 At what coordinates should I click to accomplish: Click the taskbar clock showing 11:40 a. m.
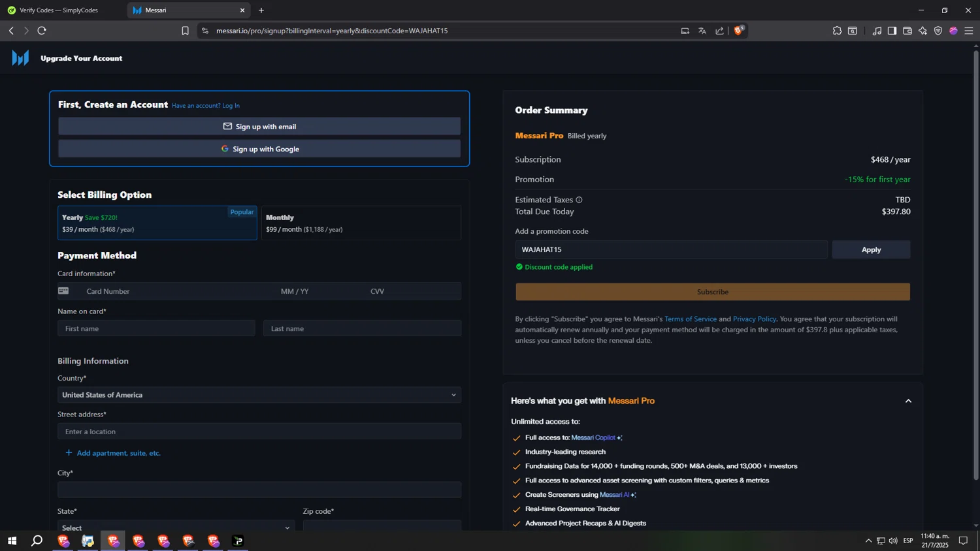pos(935,541)
